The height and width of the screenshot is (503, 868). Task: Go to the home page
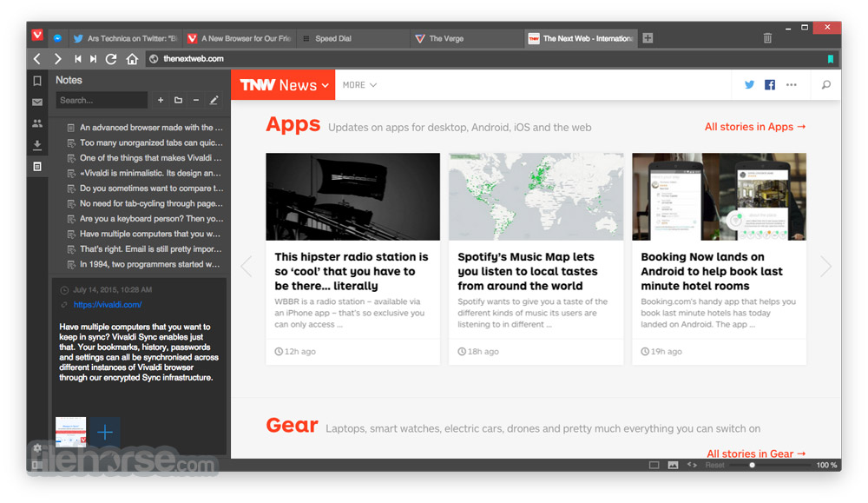click(x=132, y=59)
